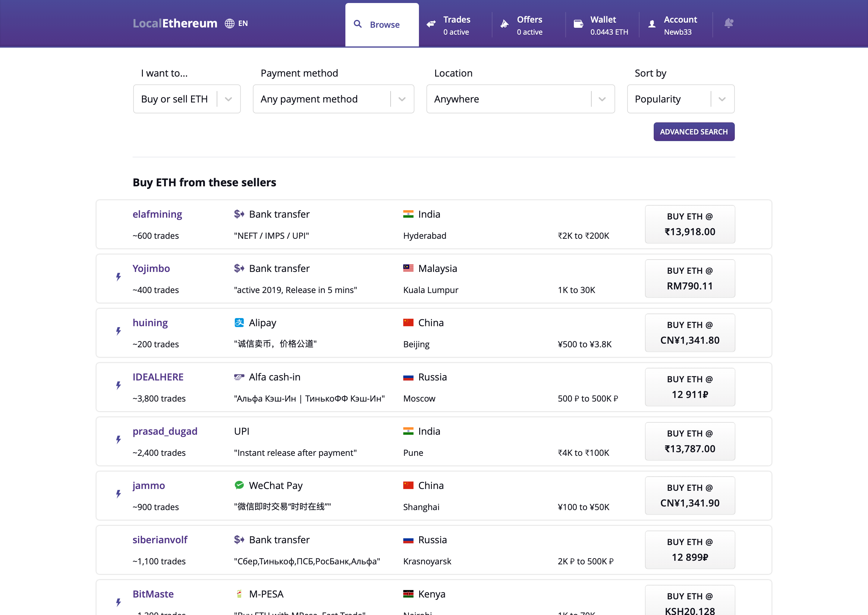
Task: Click the Offers megaphone icon
Action: coord(505,24)
